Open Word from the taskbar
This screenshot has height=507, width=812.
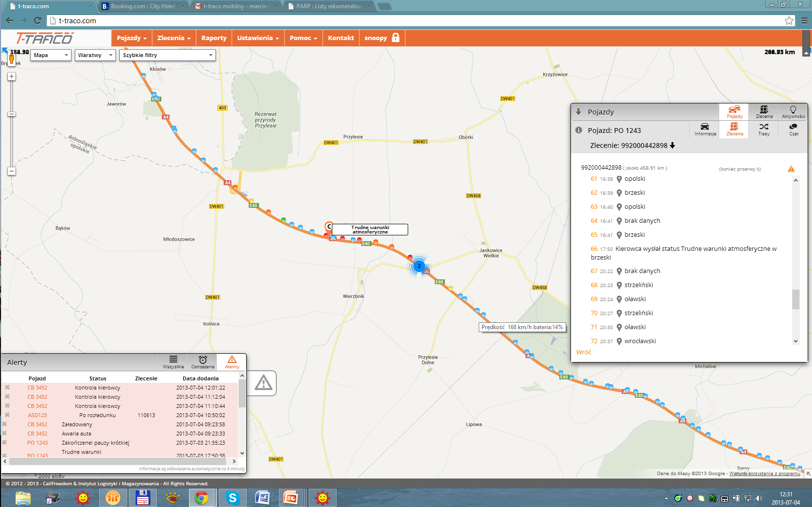(262, 497)
